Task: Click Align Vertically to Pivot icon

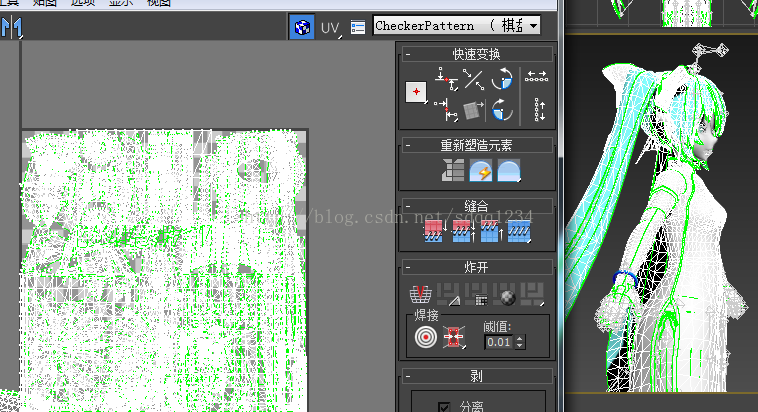Action: (x=446, y=110)
